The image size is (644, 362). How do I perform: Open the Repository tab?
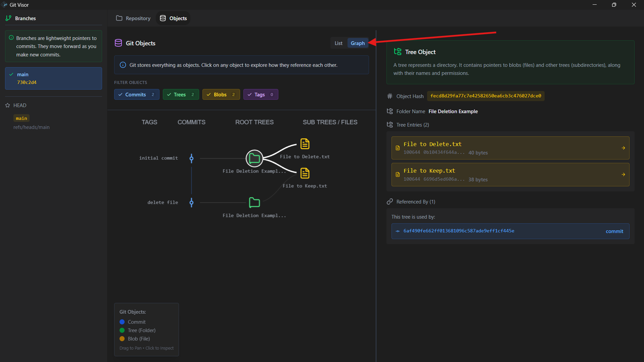click(133, 18)
